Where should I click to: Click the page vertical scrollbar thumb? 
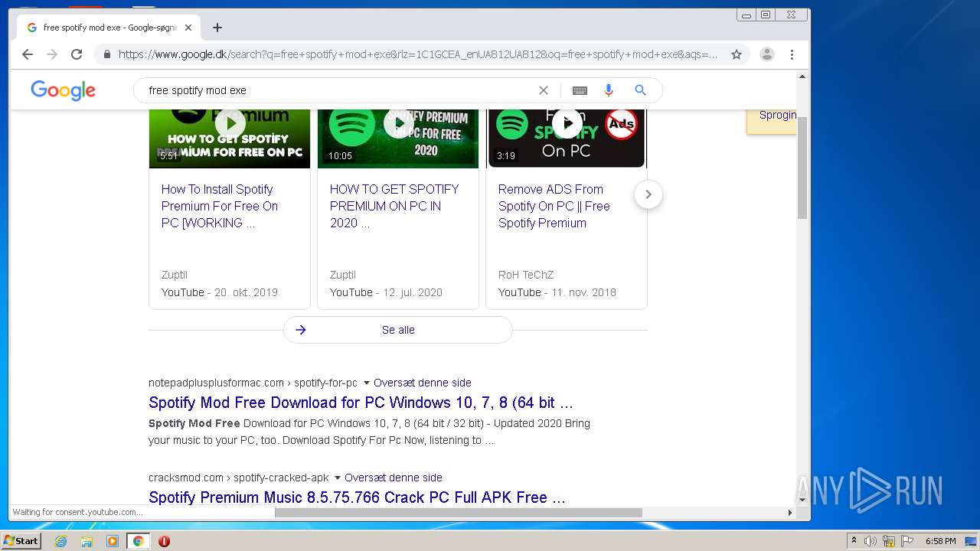pos(802,168)
